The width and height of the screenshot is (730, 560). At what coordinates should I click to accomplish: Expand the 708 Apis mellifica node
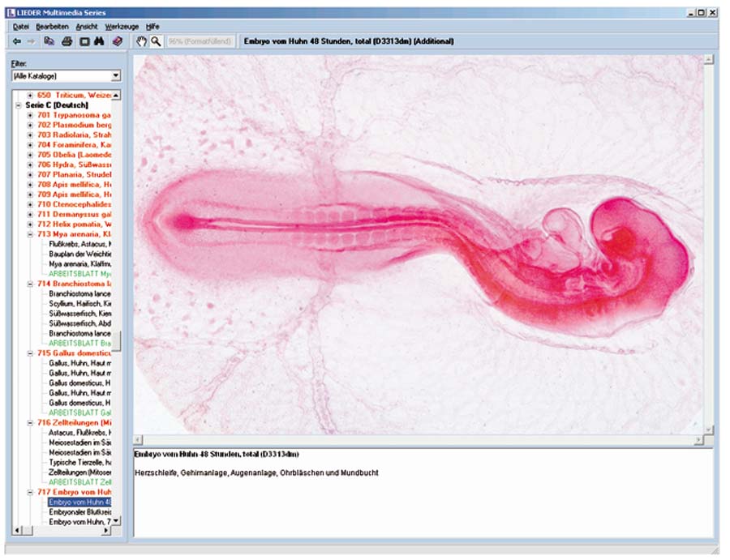pos(30,184)
